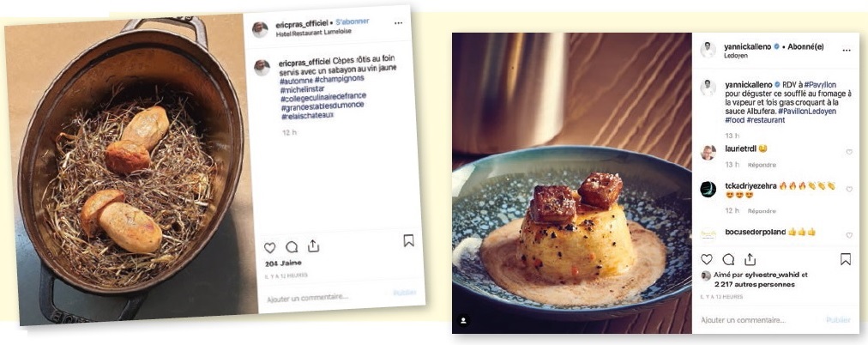Bookmark the ericpras_officiel post
868x345 pixels.
(x=408, y=240)
